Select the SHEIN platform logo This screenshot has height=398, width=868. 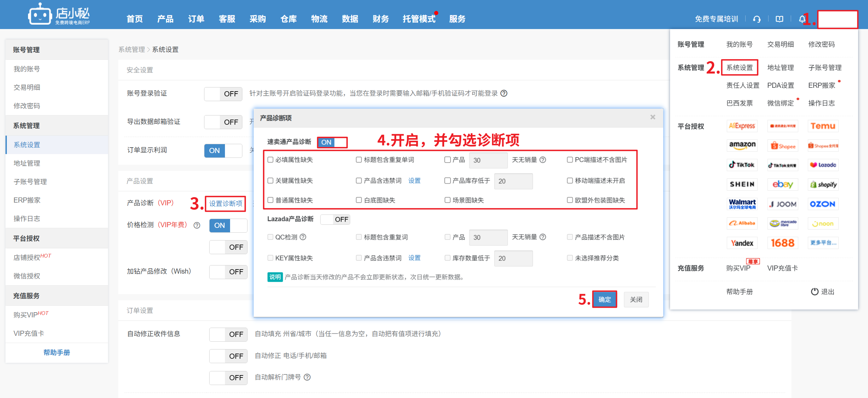742,184
